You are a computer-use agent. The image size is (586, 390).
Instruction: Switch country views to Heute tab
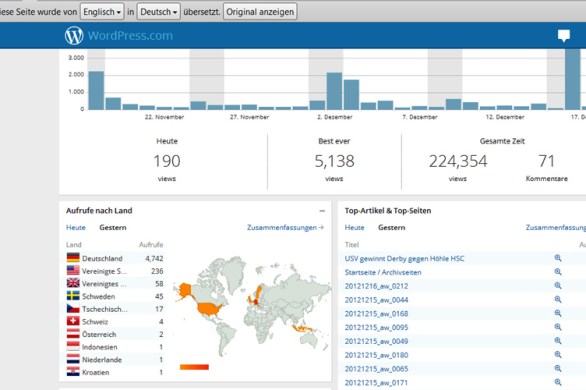point(75,228)
